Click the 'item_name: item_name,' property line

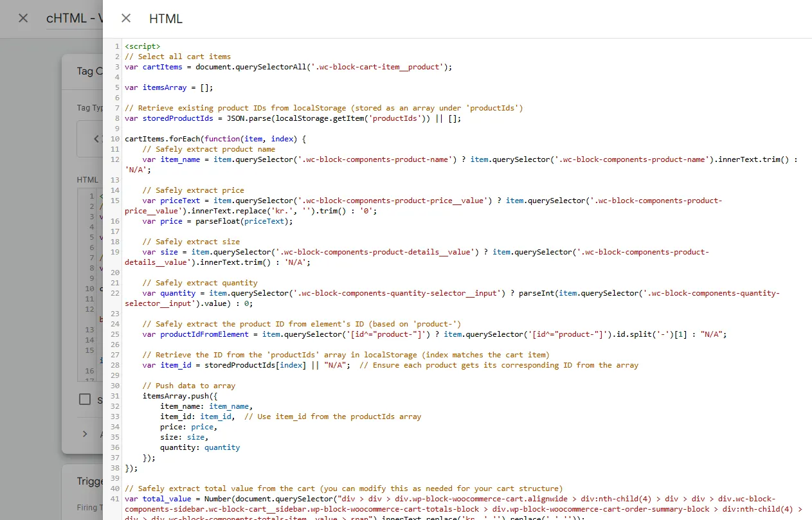coord(206,406)
